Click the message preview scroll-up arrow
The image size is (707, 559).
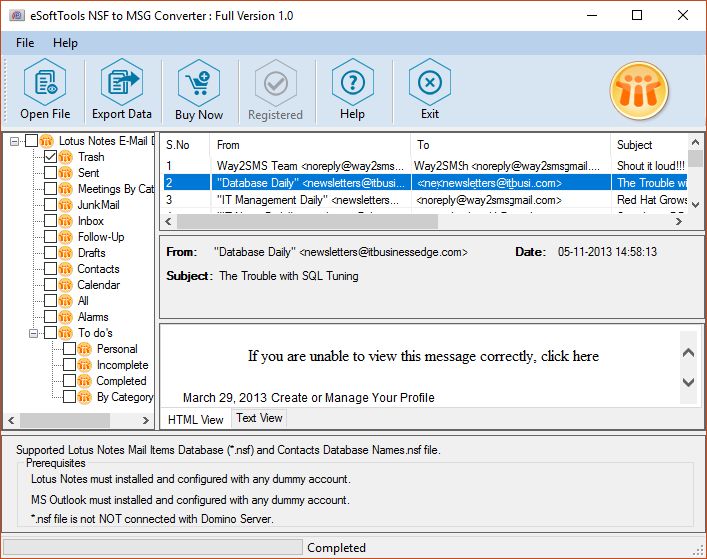pos(689,353)
